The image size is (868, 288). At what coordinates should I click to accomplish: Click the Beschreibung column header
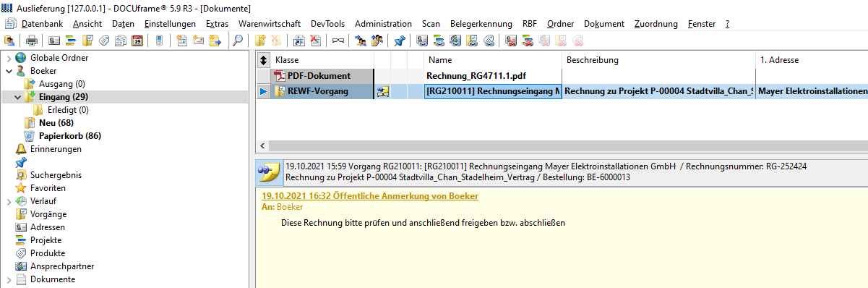(658, 60)
